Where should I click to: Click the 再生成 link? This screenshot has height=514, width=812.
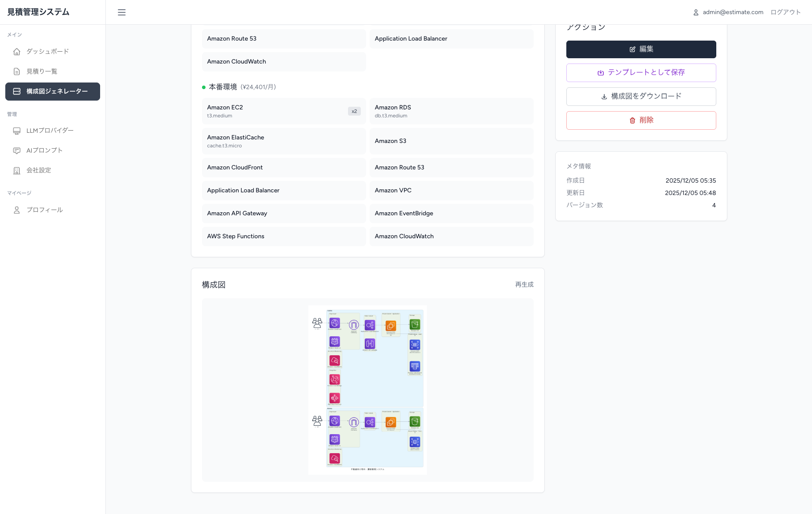tap(524, 285)
